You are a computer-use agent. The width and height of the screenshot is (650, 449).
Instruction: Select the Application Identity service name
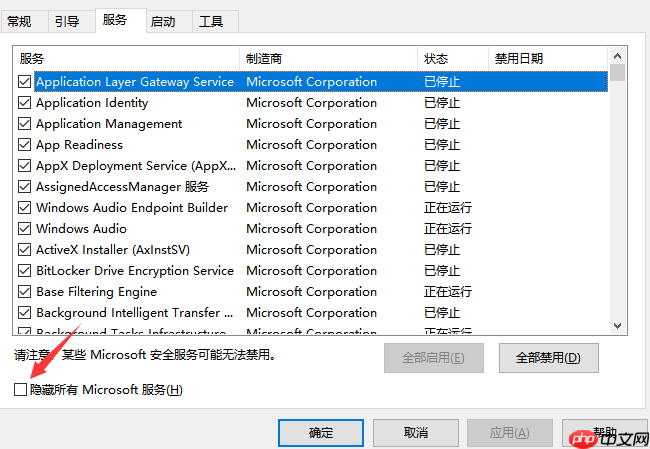[x=92, y=103]
